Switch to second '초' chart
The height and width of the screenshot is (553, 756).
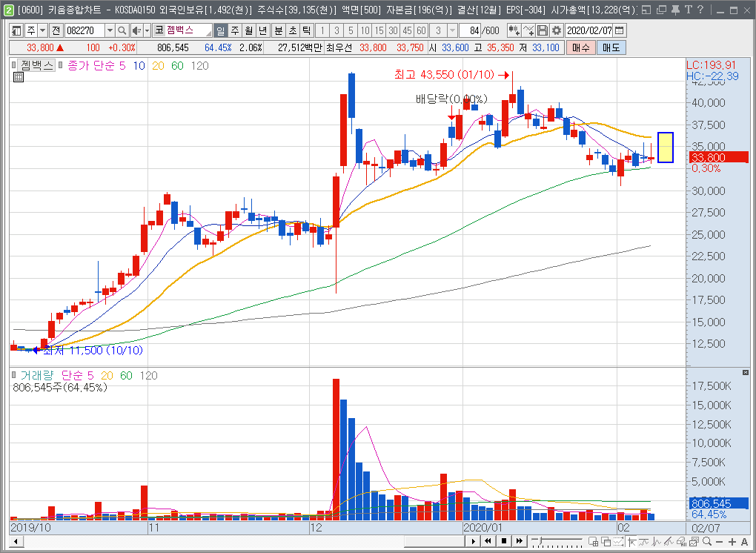(x=293, y=31)
